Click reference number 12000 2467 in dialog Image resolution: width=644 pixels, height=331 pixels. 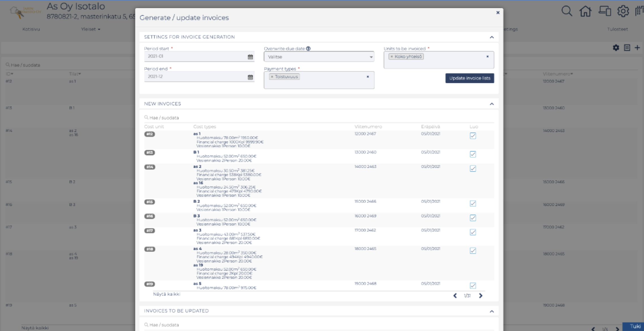365,134
